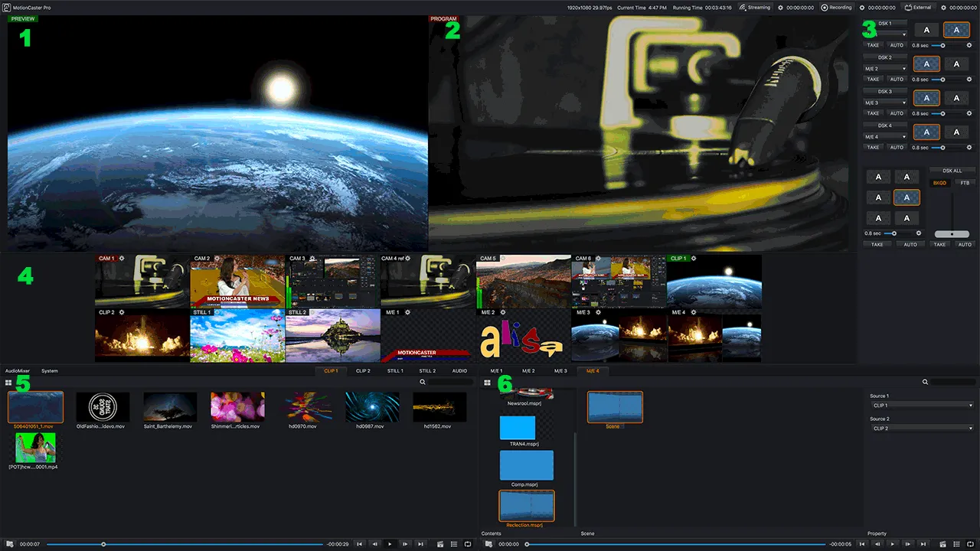
Task: Enable FTB fade to black
Action: point(965,183)
